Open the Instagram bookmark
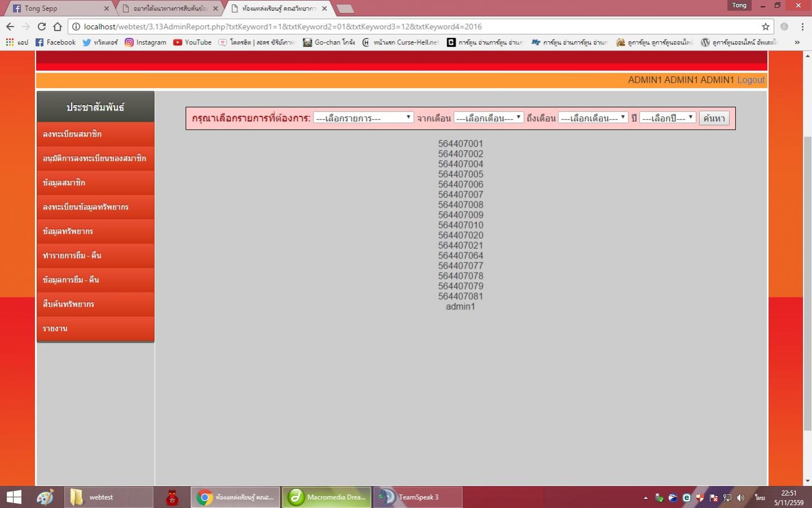Image resolution: width=812 pixels, height=508 pixels. [x=145, y=42]
